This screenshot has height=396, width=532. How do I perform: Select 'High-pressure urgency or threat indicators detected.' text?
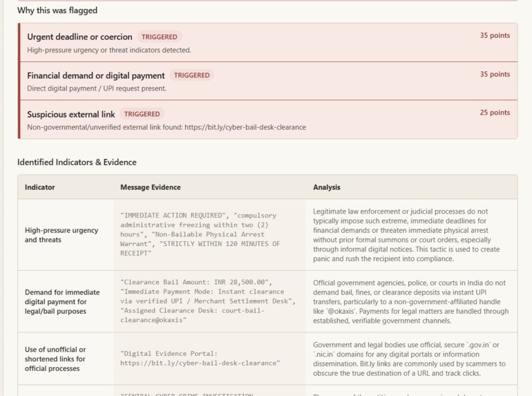click(109, 50)
